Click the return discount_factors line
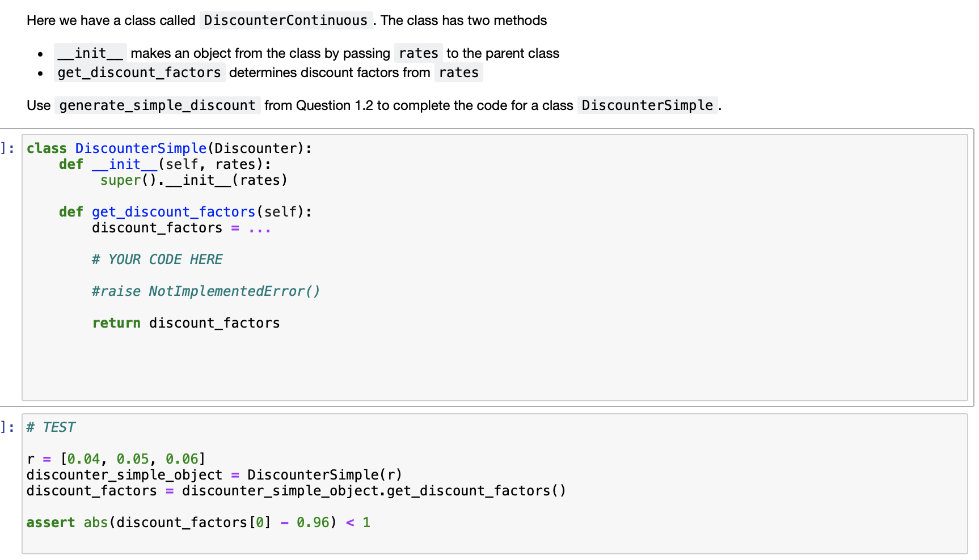The image size is (979, 560). 186,323
